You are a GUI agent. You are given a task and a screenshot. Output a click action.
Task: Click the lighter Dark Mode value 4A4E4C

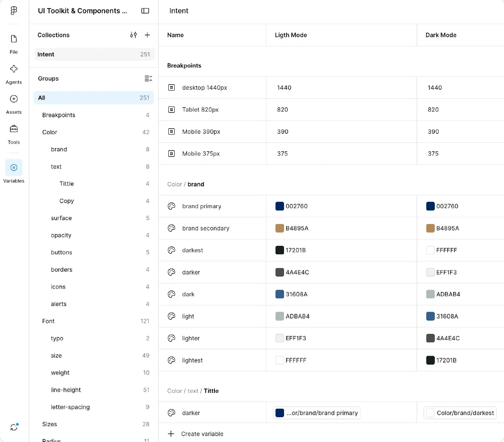point(448,338)
